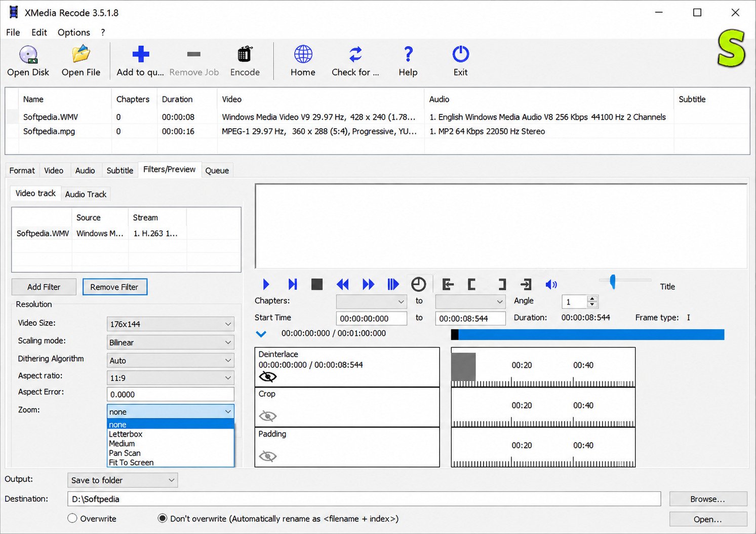Viewport: 756px width, 534px height.
Task: Mute audio with the speaker icon
Action: [x=551, y=285]
